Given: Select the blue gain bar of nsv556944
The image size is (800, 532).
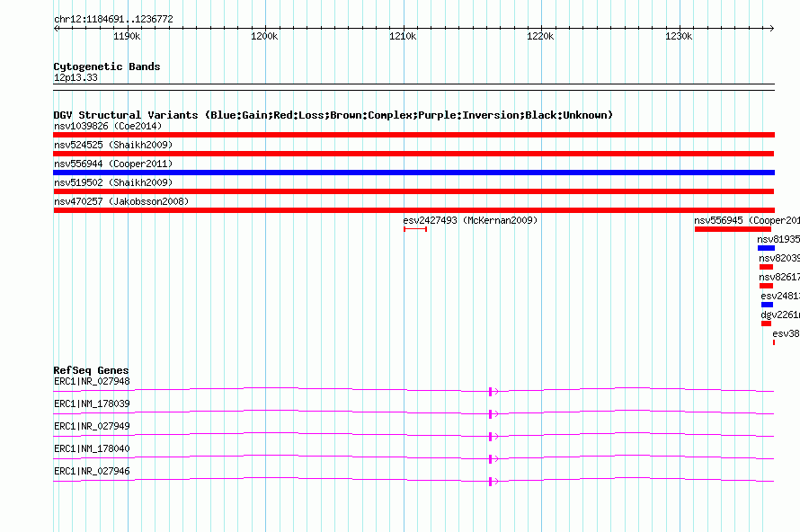Looking at the screenshot, I should click(413, 173).
